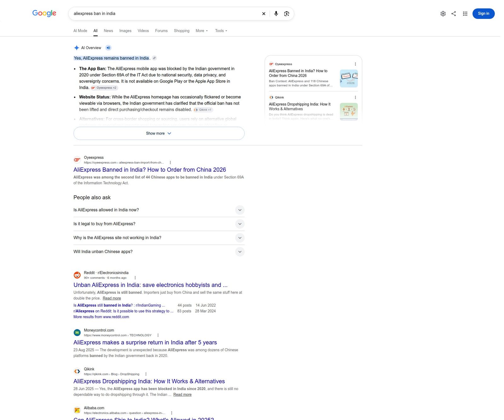The width and height of the screenshot is (504, 420).
Task: Expand 'Why is the AliExpress site not working'
Action: pos(159,238)
